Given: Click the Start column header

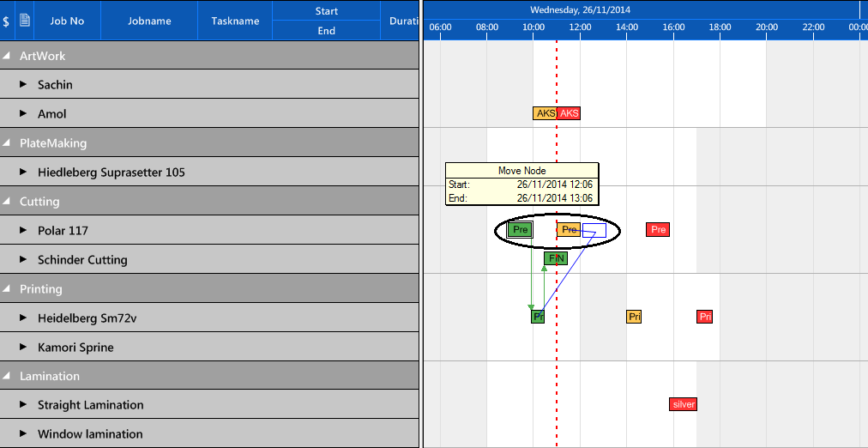Looking at the screenshot, I should pyautogui.click(x=326, y=11).
